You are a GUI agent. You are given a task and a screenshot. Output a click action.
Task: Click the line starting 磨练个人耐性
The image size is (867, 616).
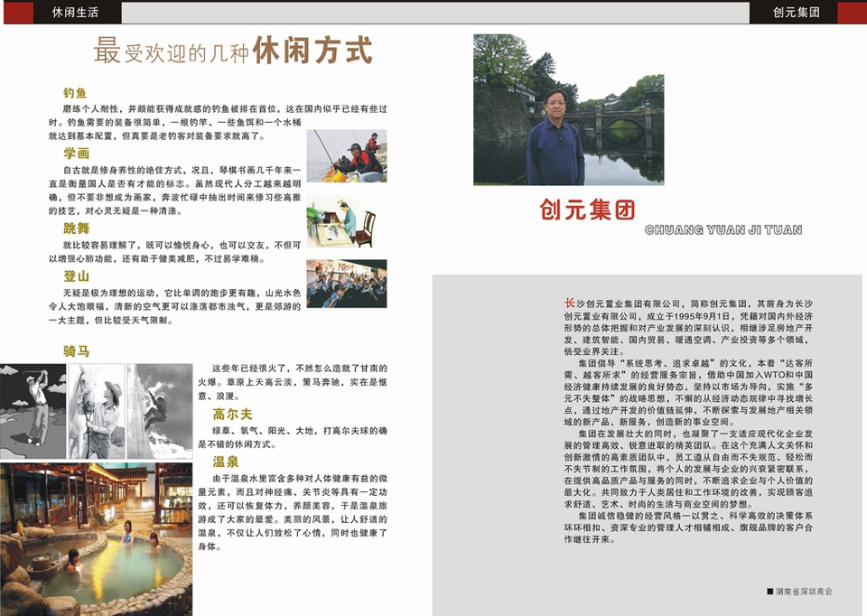pyautogui.click(x=225, y=109)
